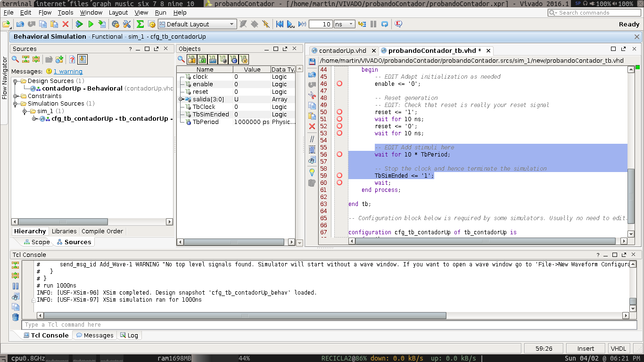The image size is (644, 362).
Task: Toggle comment using the double-slash icon
Action: (312, 139)
